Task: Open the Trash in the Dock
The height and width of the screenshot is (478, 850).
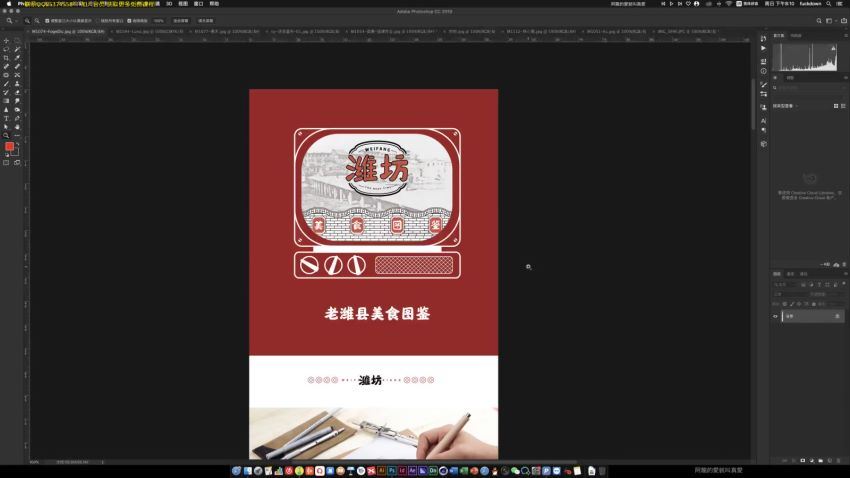Action: 602,471
